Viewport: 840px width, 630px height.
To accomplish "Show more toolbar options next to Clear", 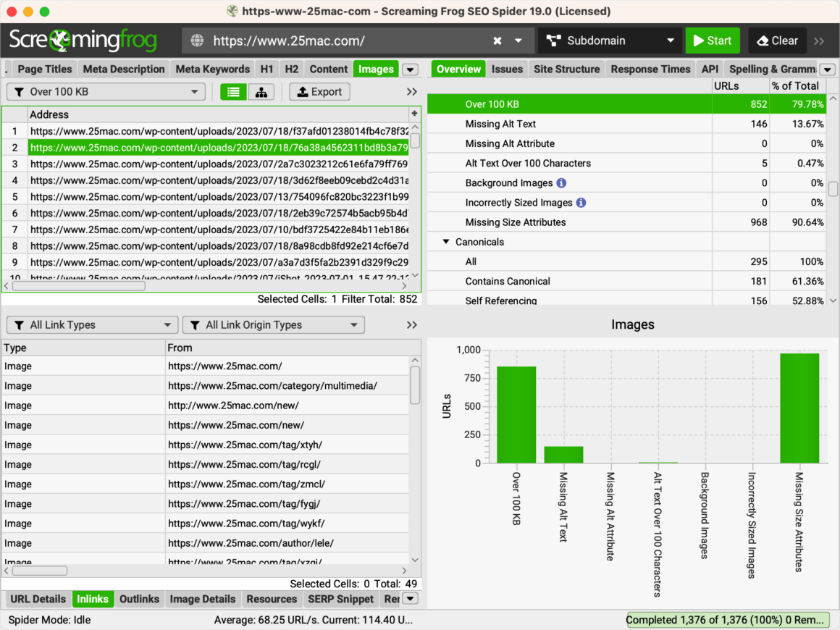I will tap(818, 41).
